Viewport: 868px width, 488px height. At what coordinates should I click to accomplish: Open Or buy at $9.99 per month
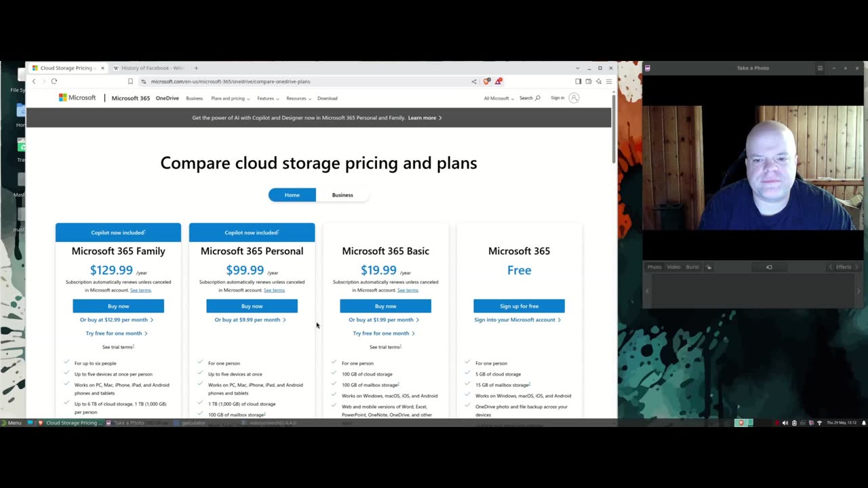point(250,320)
